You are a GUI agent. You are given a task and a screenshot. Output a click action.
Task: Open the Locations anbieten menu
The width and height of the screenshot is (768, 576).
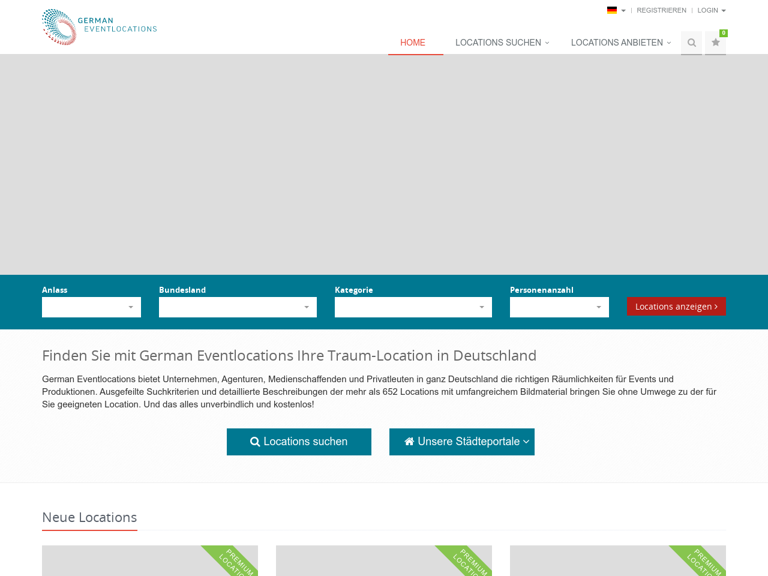click(620, 43)
